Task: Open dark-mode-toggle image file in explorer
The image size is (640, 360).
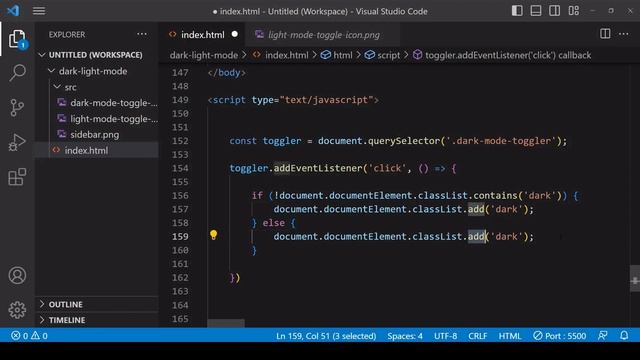Action: click(x=113, y=103)
